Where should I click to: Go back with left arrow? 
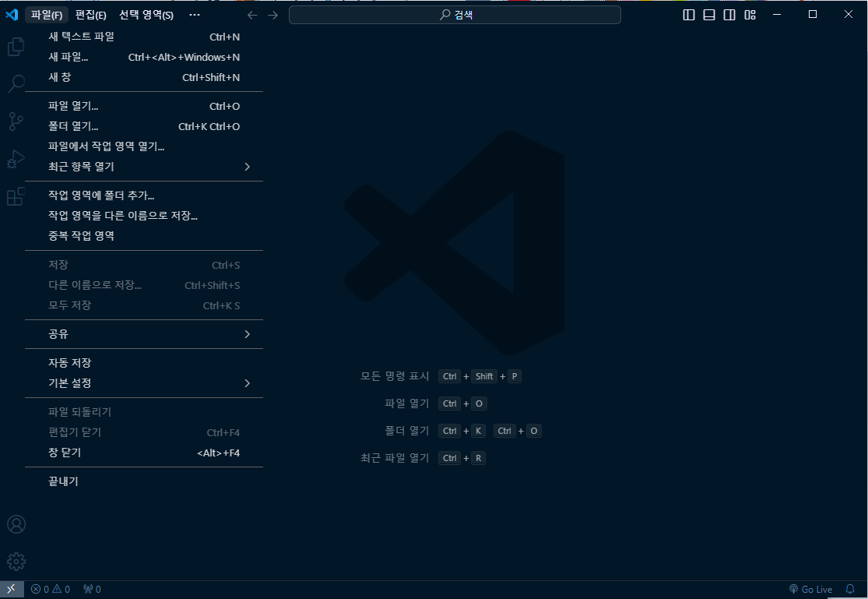pos(252,15)
